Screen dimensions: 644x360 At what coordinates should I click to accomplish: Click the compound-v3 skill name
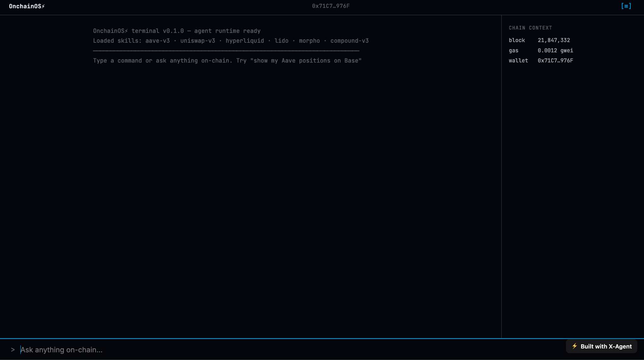[x=349, y=41]
